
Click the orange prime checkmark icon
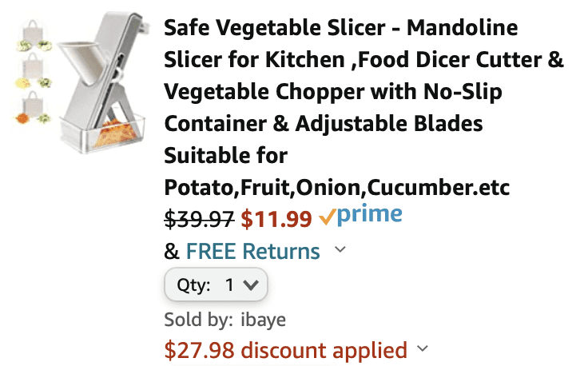[x=327, y=217]
